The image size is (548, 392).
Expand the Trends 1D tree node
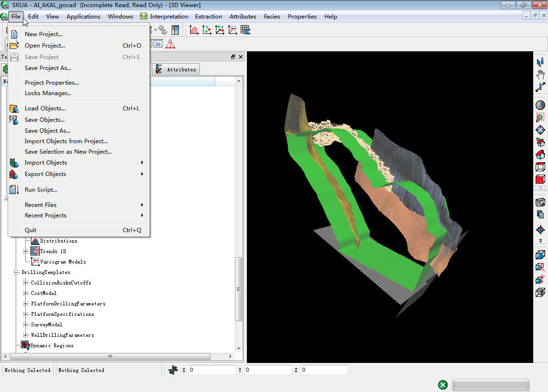click(25, 251)
